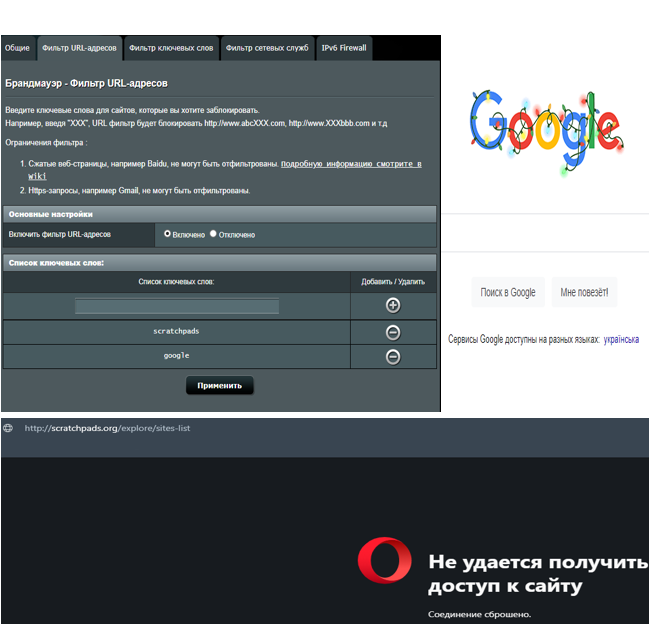Viewport: 649px width, 624px height.
Task: Open the IPv6 Firewall tab
Action: tap(343, 48)
